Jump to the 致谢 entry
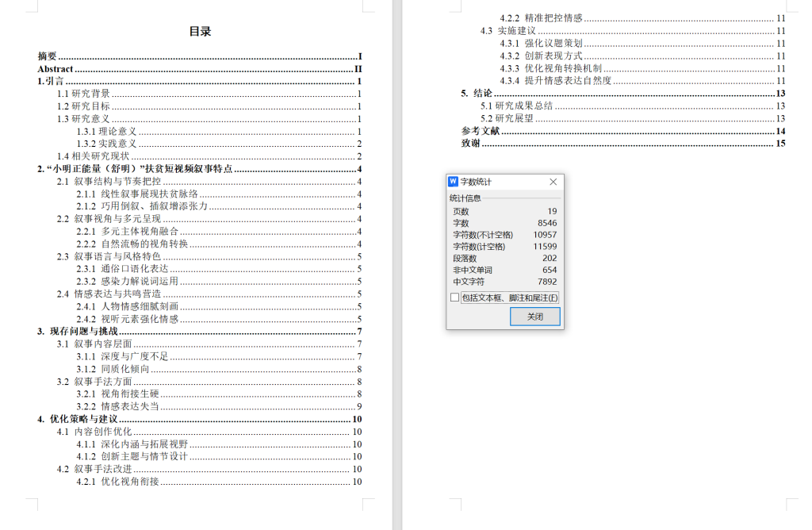 point(471,144)
